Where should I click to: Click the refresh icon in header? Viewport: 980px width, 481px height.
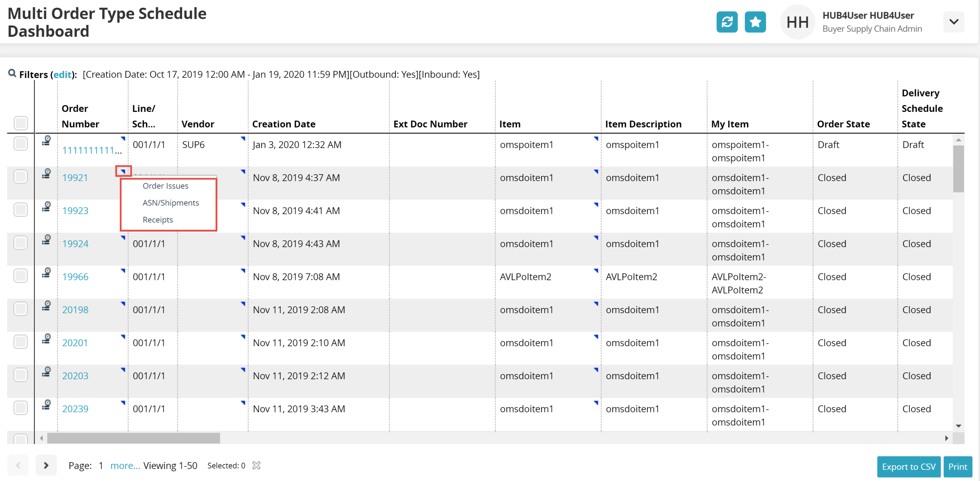click(x=727, y=22)
